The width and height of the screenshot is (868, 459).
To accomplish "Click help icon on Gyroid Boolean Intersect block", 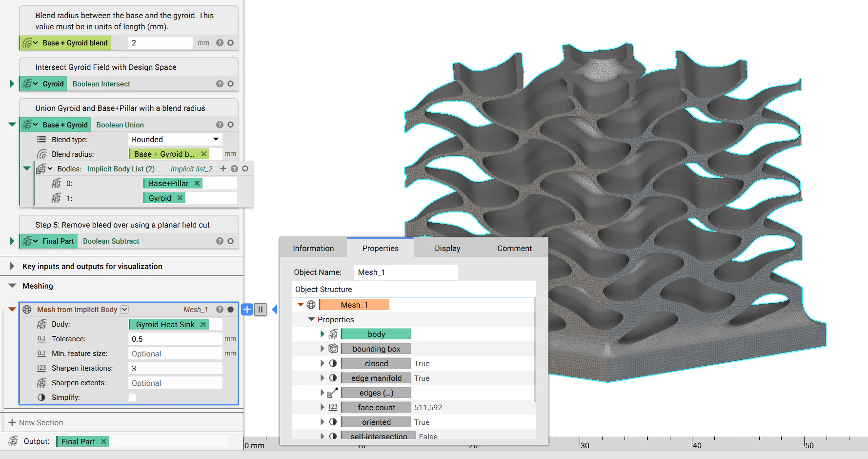I will click(x=220, y=84).
